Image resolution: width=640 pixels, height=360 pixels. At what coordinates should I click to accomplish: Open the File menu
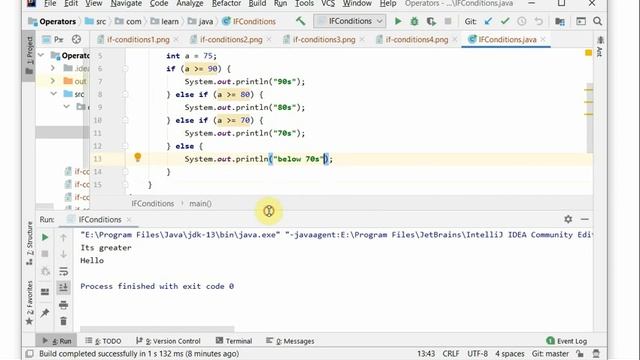click(50, 4)
